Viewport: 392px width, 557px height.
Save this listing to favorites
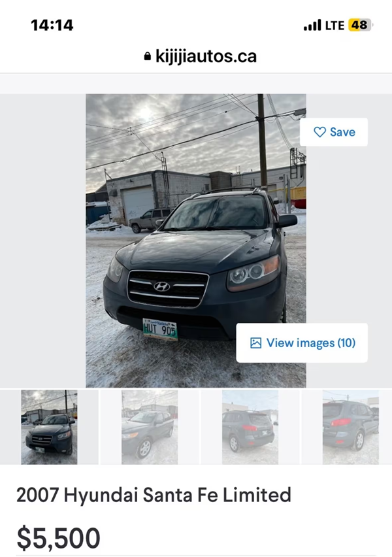coord(334,132)
